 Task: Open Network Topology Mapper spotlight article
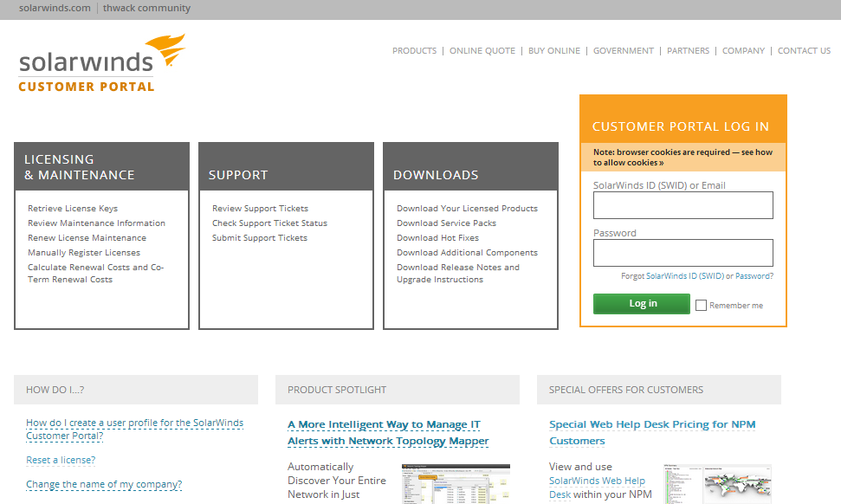(x=388, y=432)
